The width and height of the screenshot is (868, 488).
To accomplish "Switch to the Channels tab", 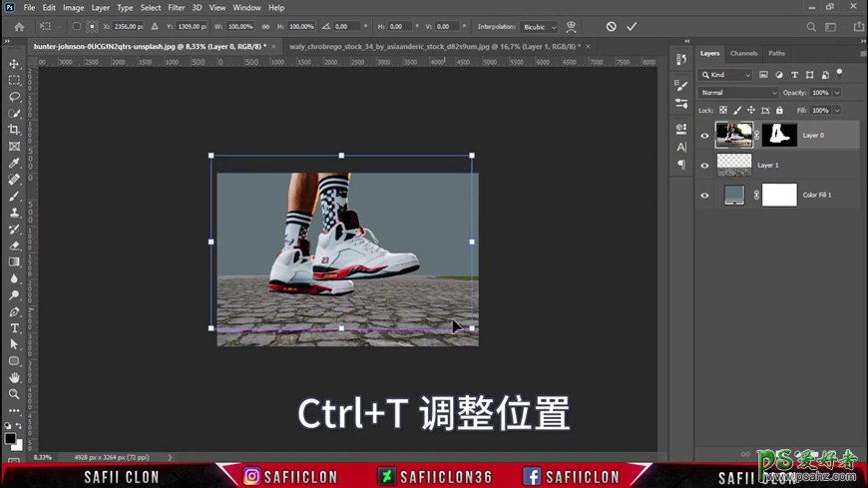I will (743, 53).
